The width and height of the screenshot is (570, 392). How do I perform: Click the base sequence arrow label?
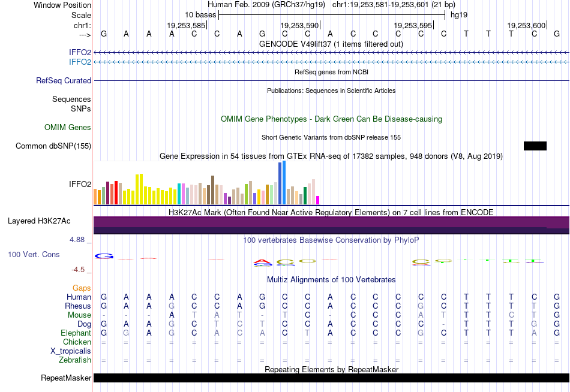85,35
